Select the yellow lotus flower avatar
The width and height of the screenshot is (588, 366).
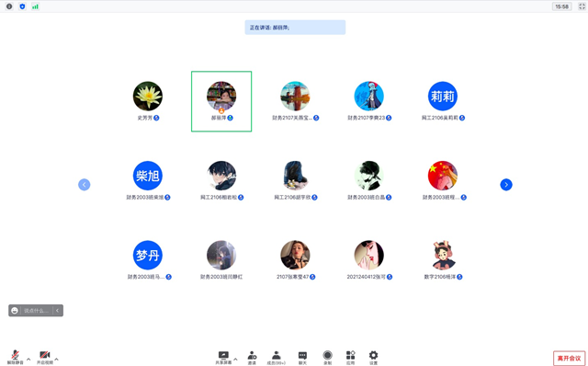[x=148, y=97]
